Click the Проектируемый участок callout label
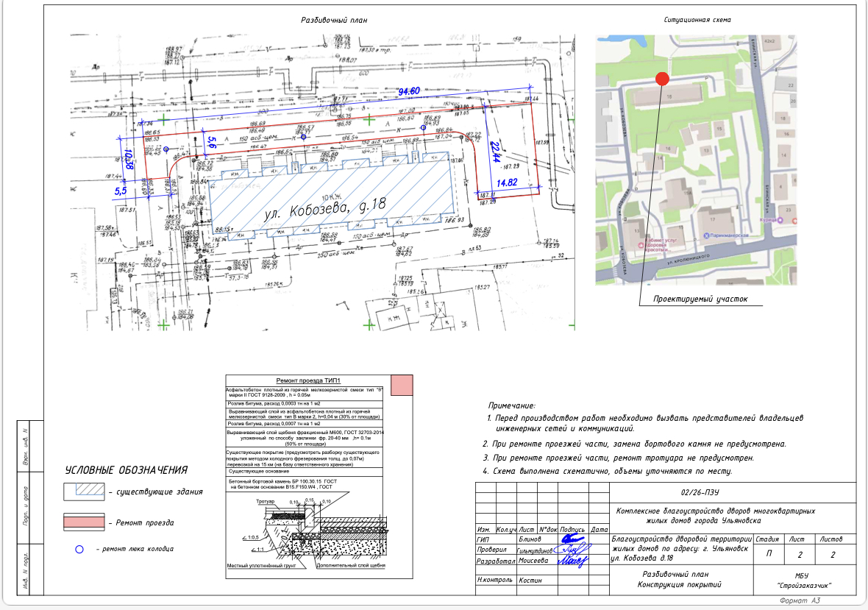 pyautogui.click(x=699, y=299)
